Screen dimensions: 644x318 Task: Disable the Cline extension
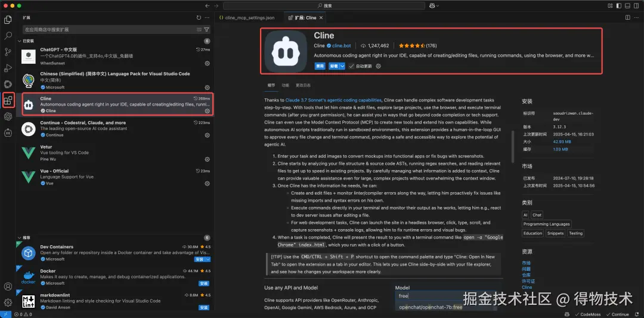coord(320,66)
